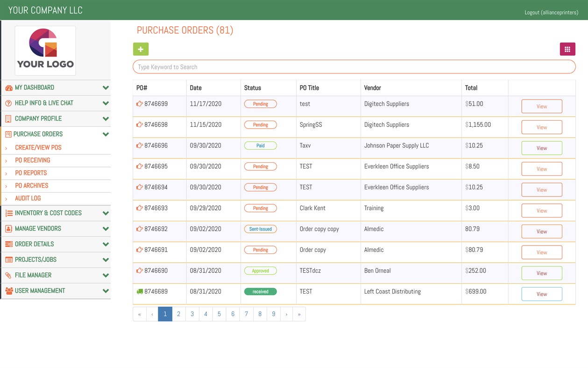
Task: Click the User Management people icon
Action: coord(8,290)
